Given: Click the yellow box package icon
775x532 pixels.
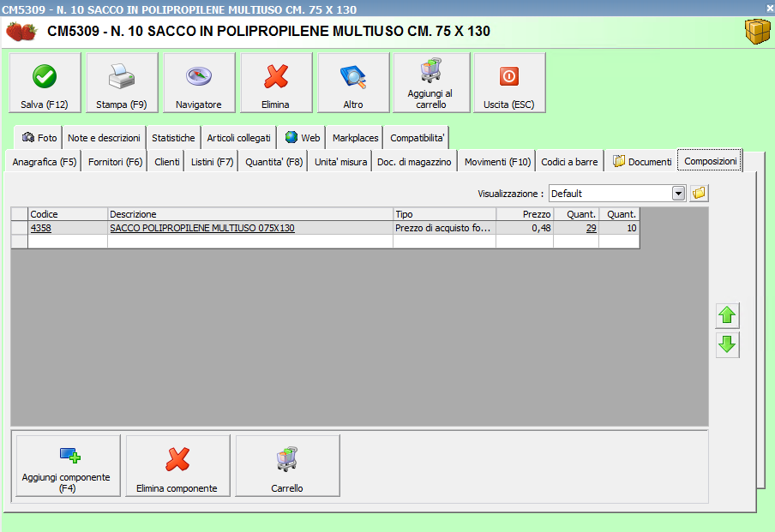Looking at the screenshot, I should point(757,32).
